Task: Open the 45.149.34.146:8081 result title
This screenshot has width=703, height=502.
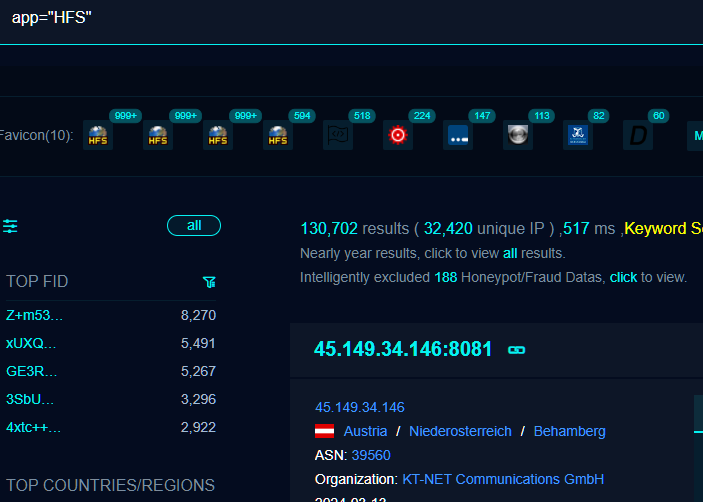Action: (403, 349)
